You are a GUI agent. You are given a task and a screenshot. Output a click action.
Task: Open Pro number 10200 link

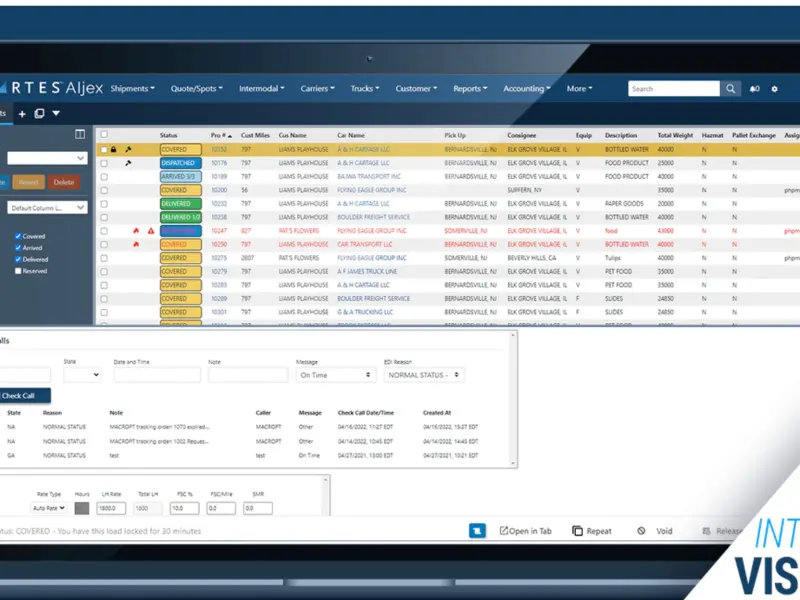pos(219,190)
